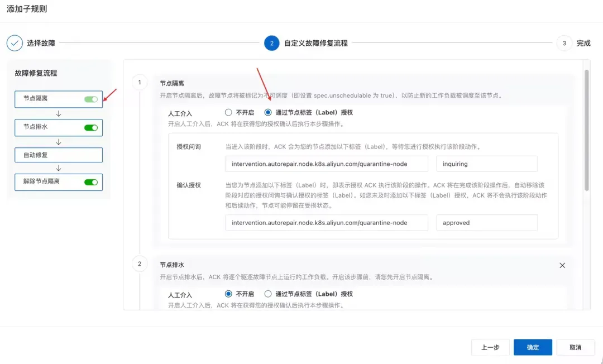Click the 完成 step label

coord(583,43)
